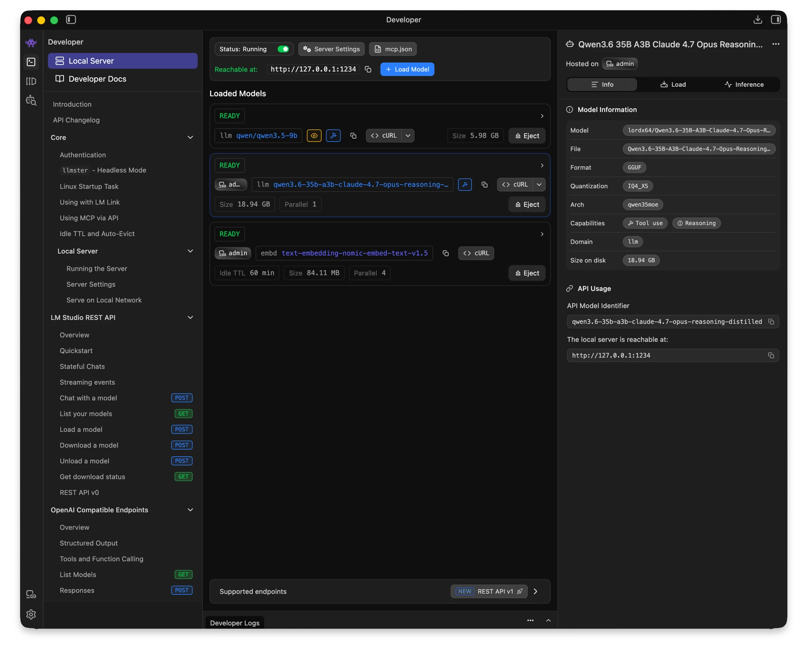
Task: Open the LM Link icon at the sidebar bottom
Action: pos(31,595)
